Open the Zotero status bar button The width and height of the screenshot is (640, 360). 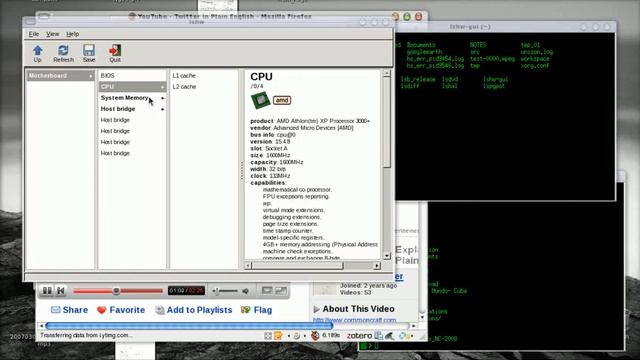click(x=359, y=336)
